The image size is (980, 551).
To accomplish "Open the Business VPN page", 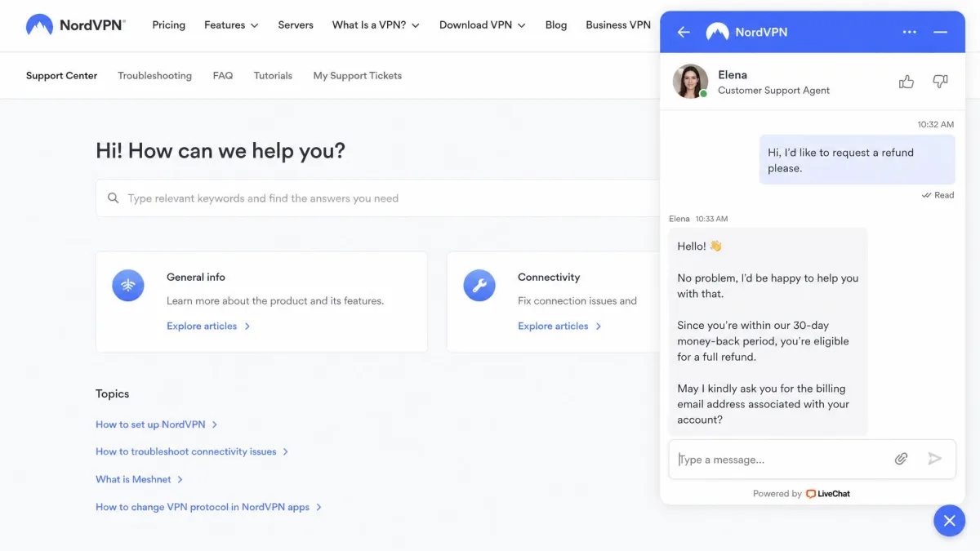I will (x=618, y=25).
